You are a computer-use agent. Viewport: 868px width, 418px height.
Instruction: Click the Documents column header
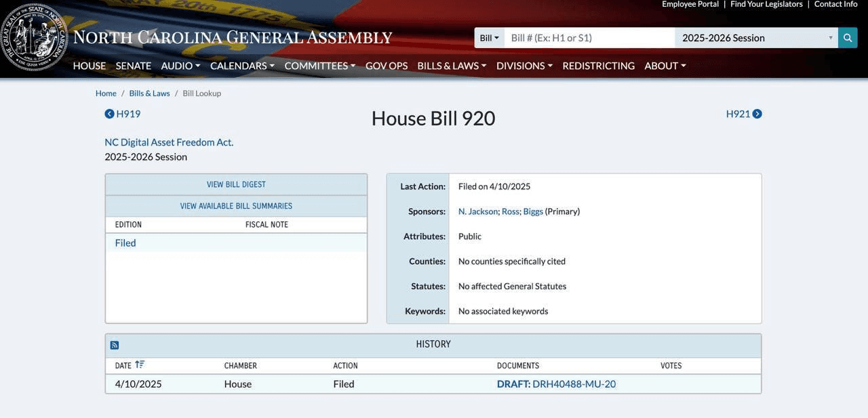518,366
